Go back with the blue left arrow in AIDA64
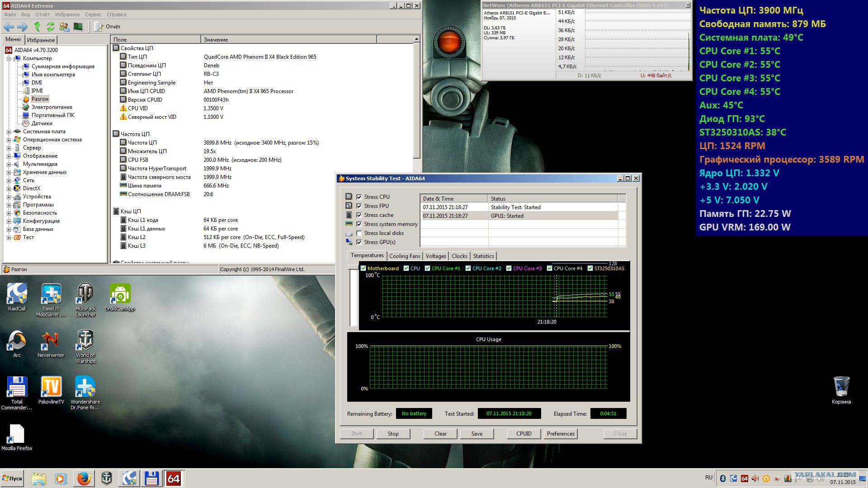 9,27
